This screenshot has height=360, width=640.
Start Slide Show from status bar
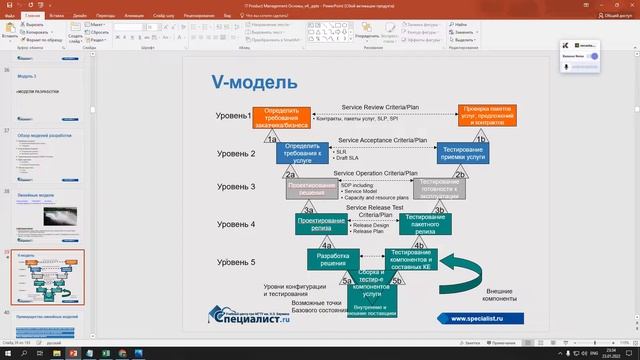click(566, 343)
